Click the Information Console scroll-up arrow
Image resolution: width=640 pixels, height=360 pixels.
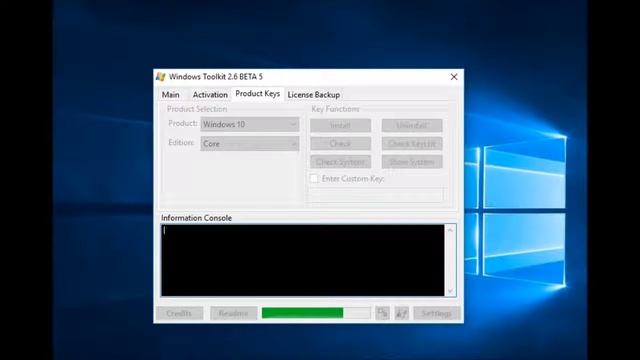pos(450,230)
